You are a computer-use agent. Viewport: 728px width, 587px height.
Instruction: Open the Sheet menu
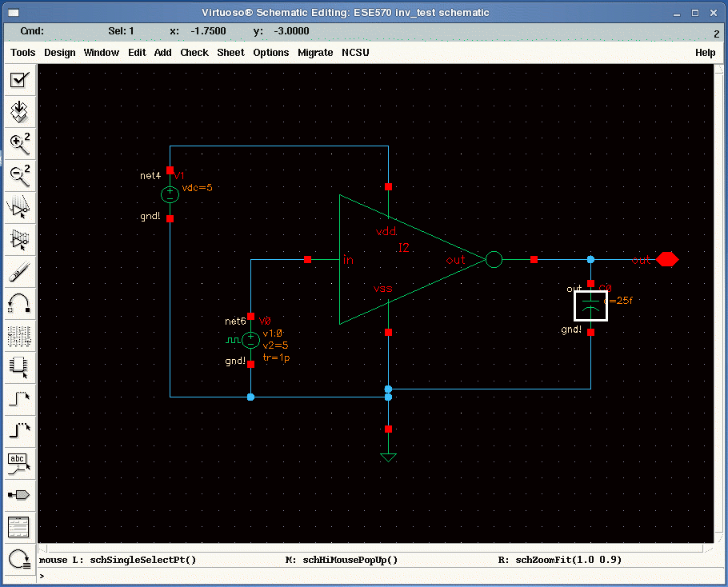click(230, 53)
